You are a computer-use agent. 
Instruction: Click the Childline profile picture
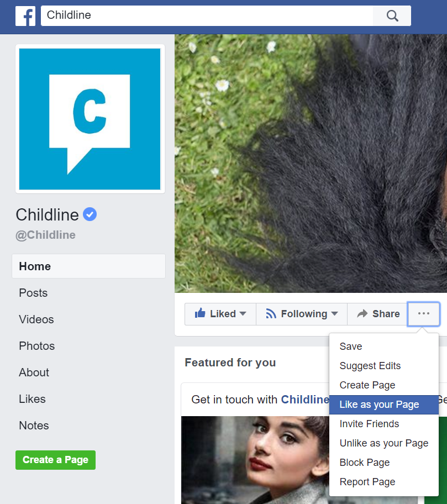(90, 119)
